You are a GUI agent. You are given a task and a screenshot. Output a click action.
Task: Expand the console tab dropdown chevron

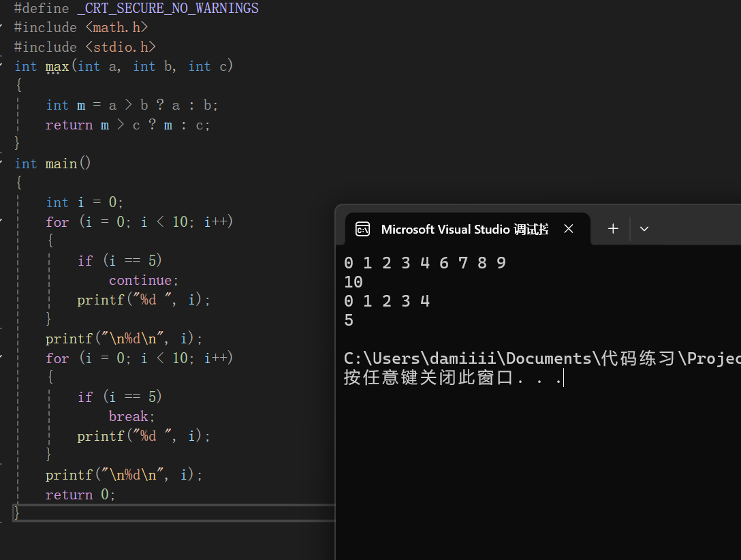click(644, 229)
